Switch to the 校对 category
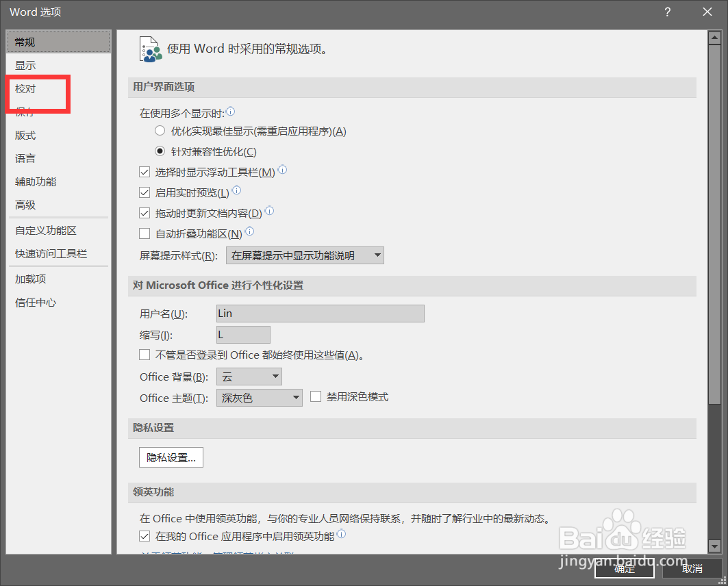This screenshot has width=728, height=586. pos(58,88)
